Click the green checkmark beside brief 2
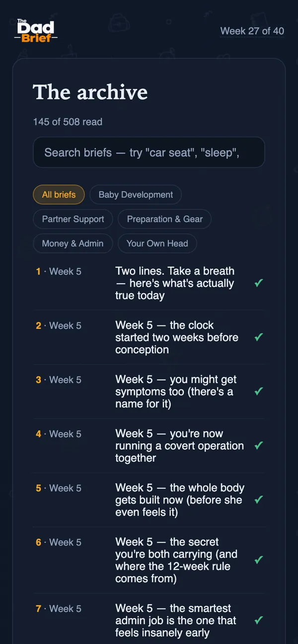Image resolution: width=298 pixels, height=644 pixels. tap(258, 337)
